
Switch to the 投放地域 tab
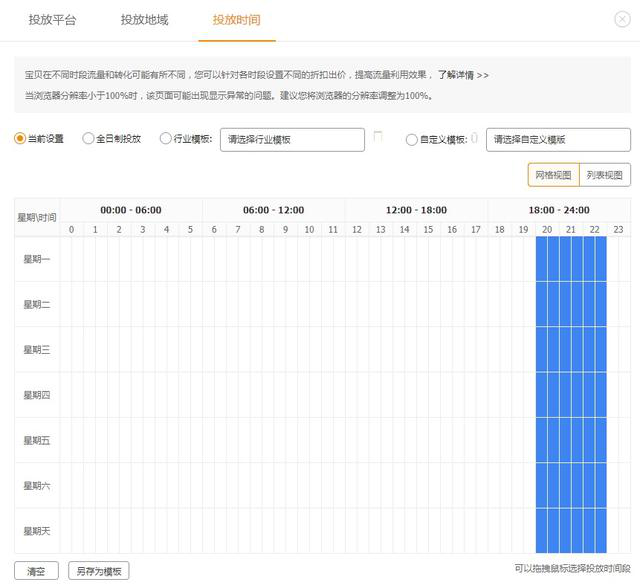(144, 20)
